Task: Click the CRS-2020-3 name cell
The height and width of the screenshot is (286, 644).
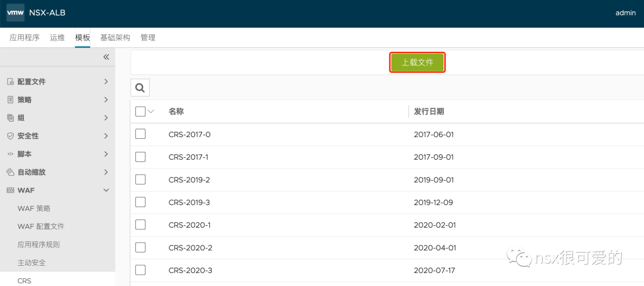Action: [x=190, y=271]
